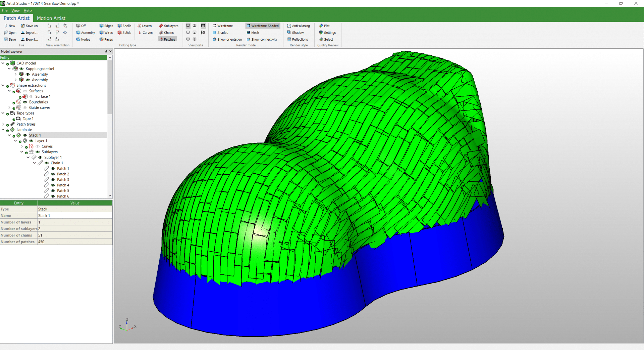Select Nodes picking type
The height and width of the screenshot is (350, 644).
83,40
